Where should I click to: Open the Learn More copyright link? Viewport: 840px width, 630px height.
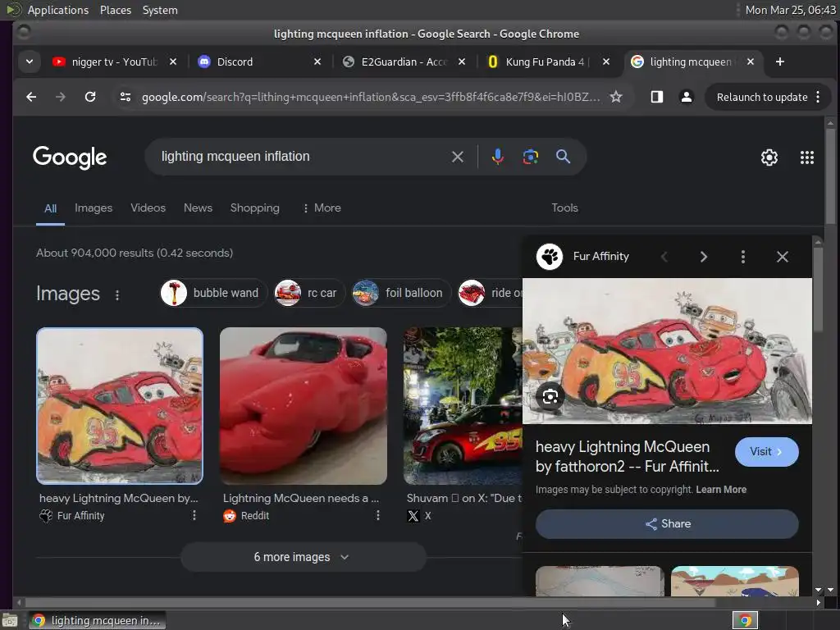721,490
